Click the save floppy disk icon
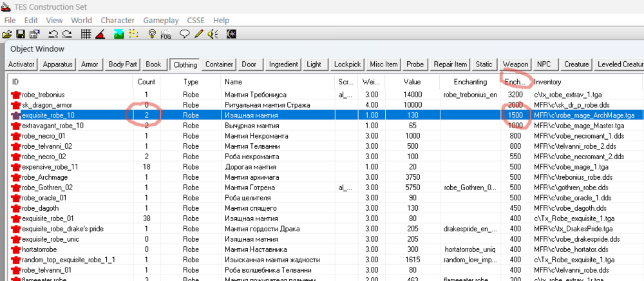Viewport: 644px width, 281px height. click(x=20, y=34)
